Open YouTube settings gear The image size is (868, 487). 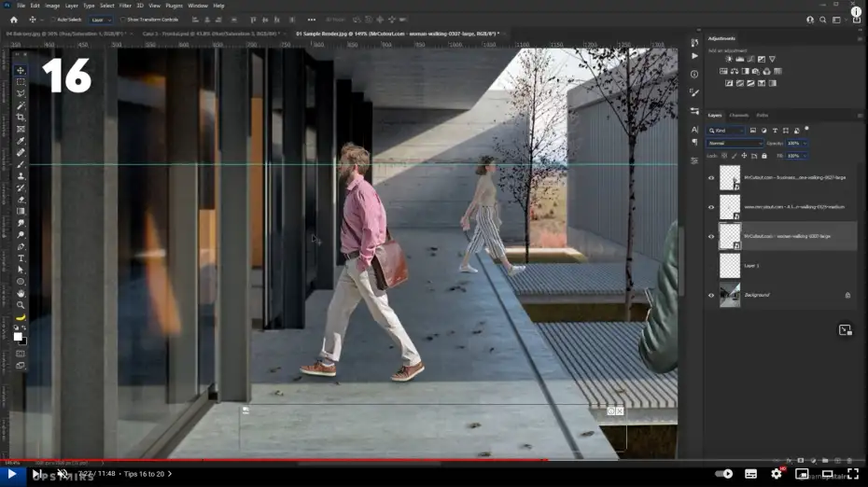point(777,474)
